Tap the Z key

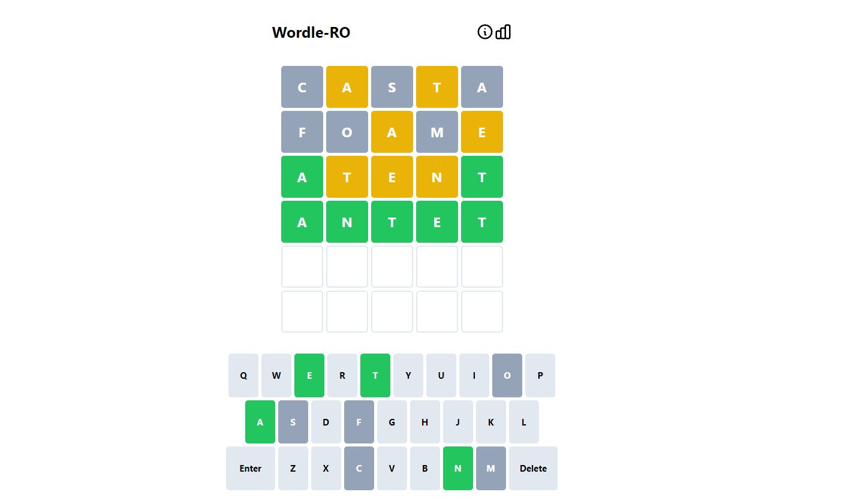[x=293, y=468]
